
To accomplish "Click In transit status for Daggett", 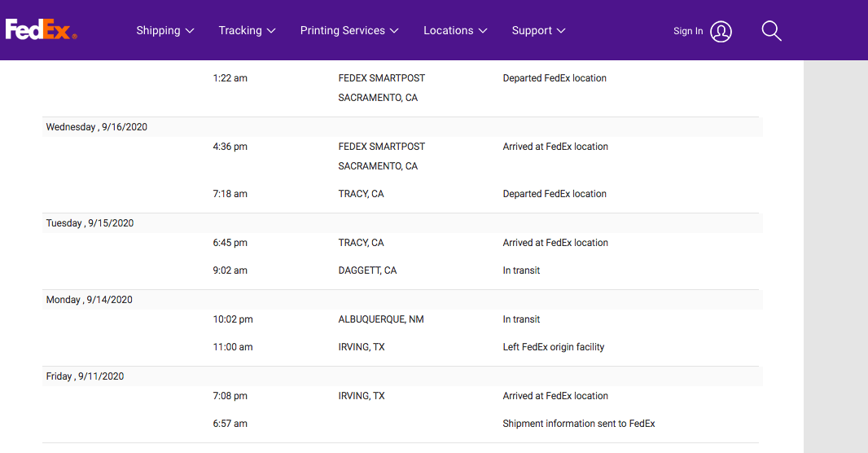I will [x=521, y=270].
